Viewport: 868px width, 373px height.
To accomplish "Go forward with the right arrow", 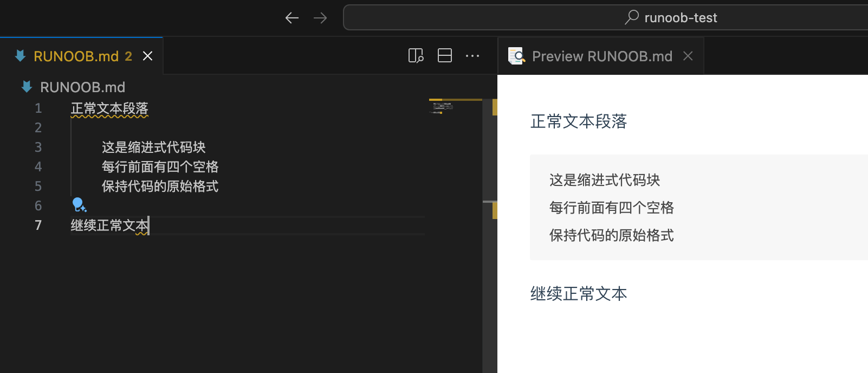I will pyautogui.click(x=320, y=18).
